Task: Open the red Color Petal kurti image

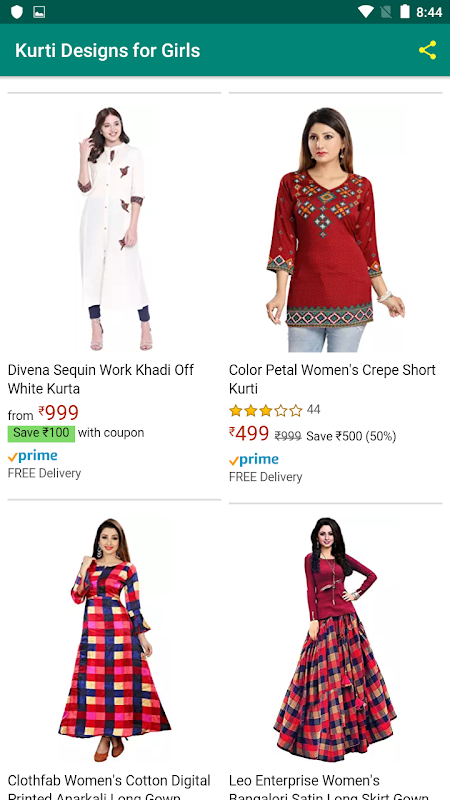Action: 336,229
